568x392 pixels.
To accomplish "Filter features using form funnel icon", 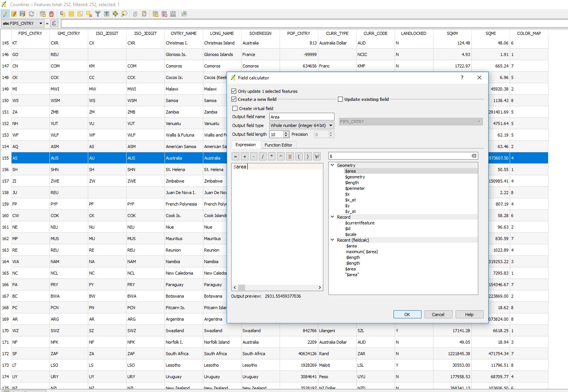I will [98, 14].
